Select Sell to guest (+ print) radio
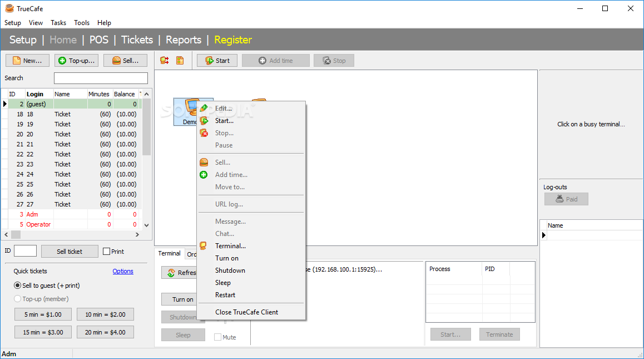This screenshot has width=644, height=359. pyautogui.click(x=17, y=286)
